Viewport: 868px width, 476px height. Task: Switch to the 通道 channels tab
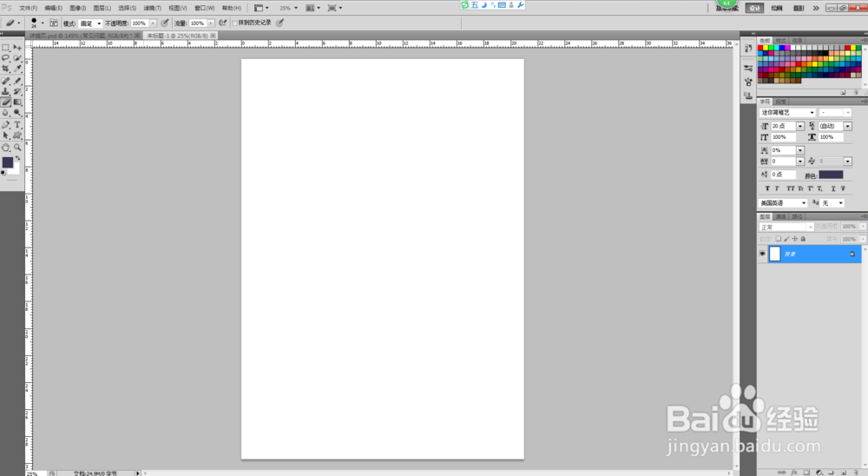[780, 216]
